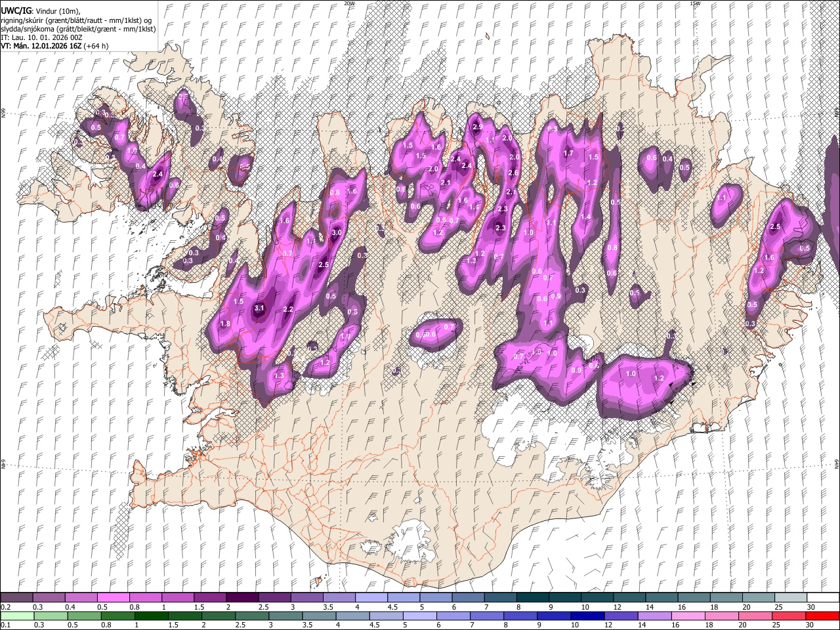840x630 pixels.
Task: Select the bright red swatch after 30 in lower legend
Action: [822, 616]
